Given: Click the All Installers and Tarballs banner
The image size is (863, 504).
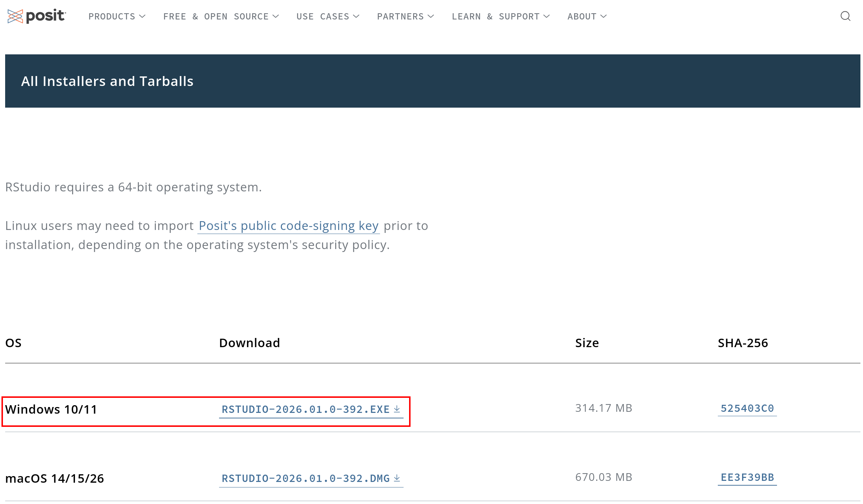Looking at the screenshot, I should point(107,81).
